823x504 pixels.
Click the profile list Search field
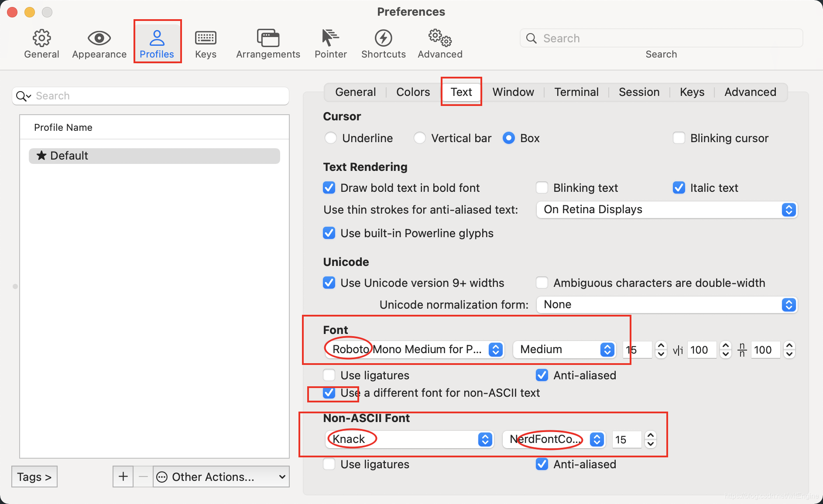click(x=151, y=96)
